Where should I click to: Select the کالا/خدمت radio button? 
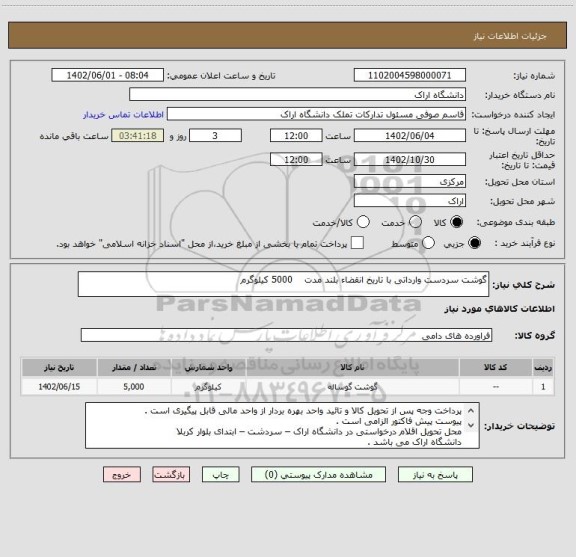(x=363, y=222)
